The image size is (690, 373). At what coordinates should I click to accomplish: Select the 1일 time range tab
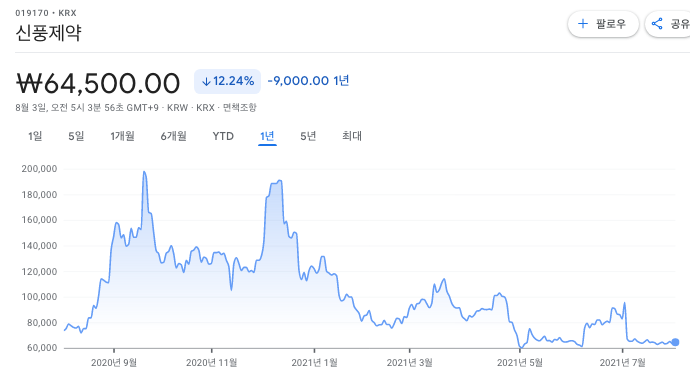(x=35, y=136)
